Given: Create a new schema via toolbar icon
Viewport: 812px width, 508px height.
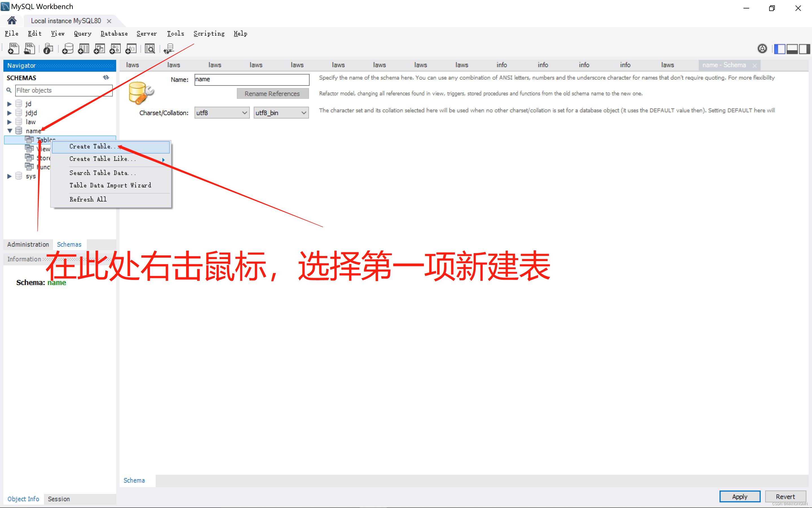Looking at the screenshot, I should [67, 49].
